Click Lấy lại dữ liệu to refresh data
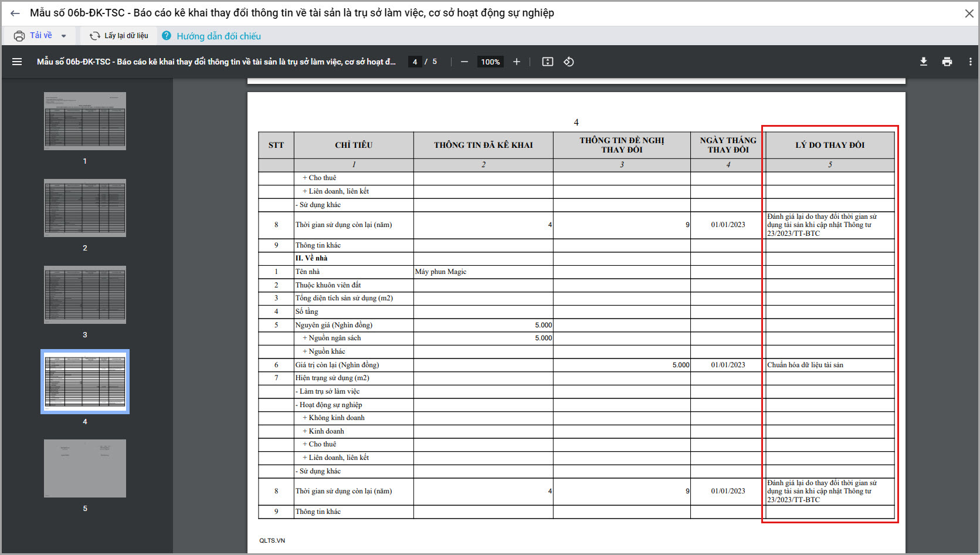The width and height of the screenshot is (980, 555). click(x=119, y=36)
